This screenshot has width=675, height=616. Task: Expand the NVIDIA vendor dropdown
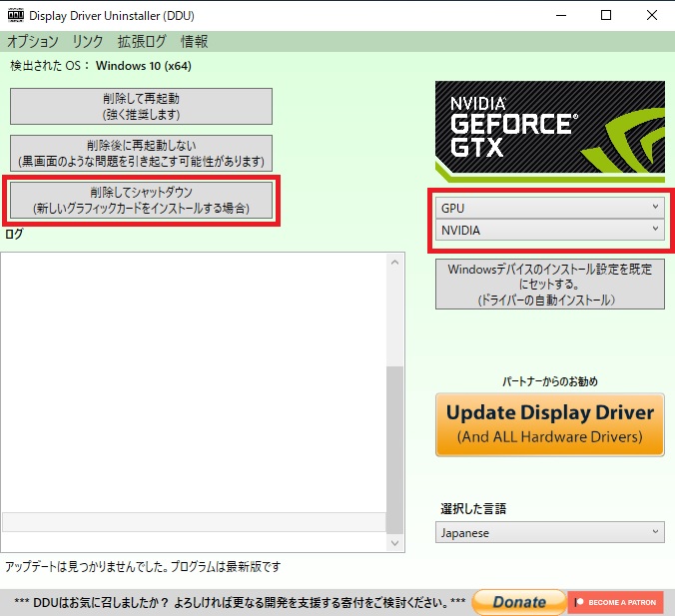pos(550,230)
